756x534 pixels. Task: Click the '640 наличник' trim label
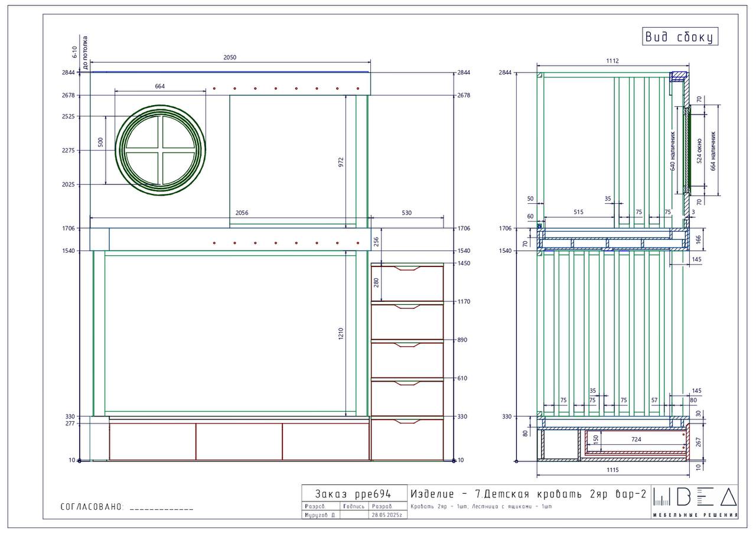pos(673,151)
